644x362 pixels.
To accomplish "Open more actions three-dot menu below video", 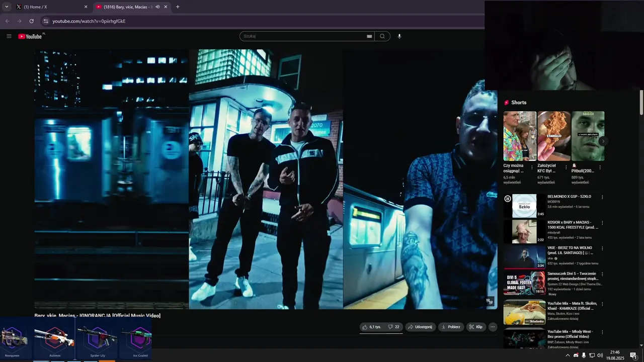I will point(493,327).
